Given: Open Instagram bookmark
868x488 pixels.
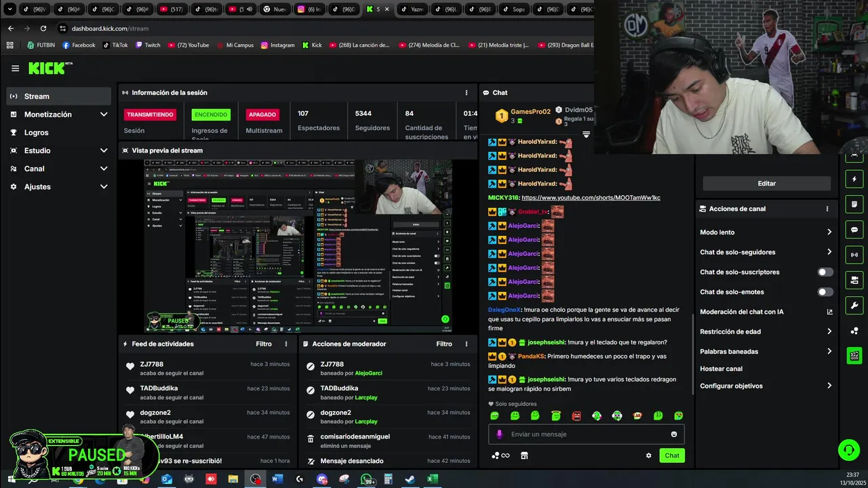Looking at the screenshot, I should (277, 45).
